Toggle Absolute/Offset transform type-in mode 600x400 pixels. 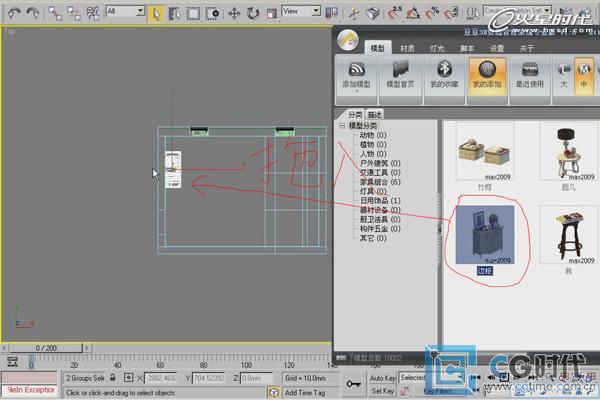129,378
